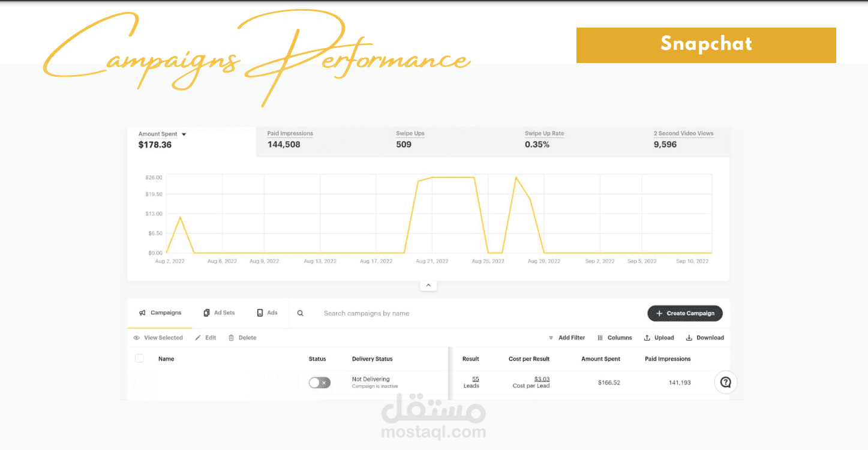Sort by the Delivery Status column header

pos(373,359)
